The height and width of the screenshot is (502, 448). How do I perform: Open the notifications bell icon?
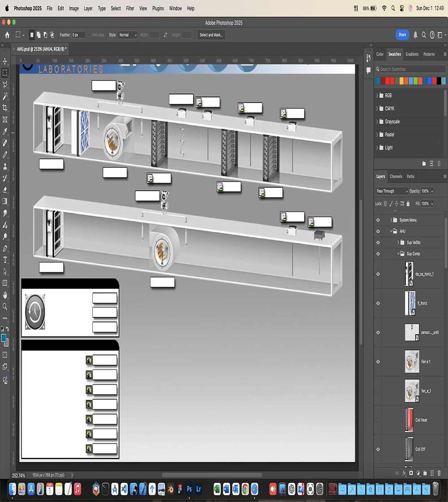(415, 35)
